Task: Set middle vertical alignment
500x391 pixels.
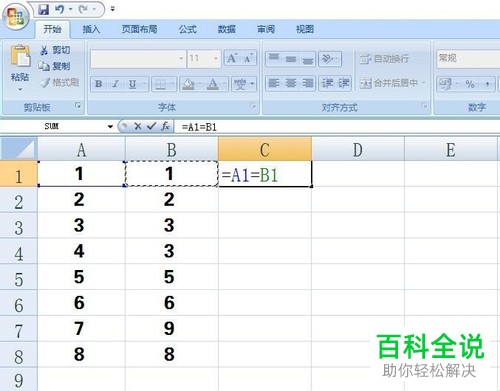Action: pos(291,59)
